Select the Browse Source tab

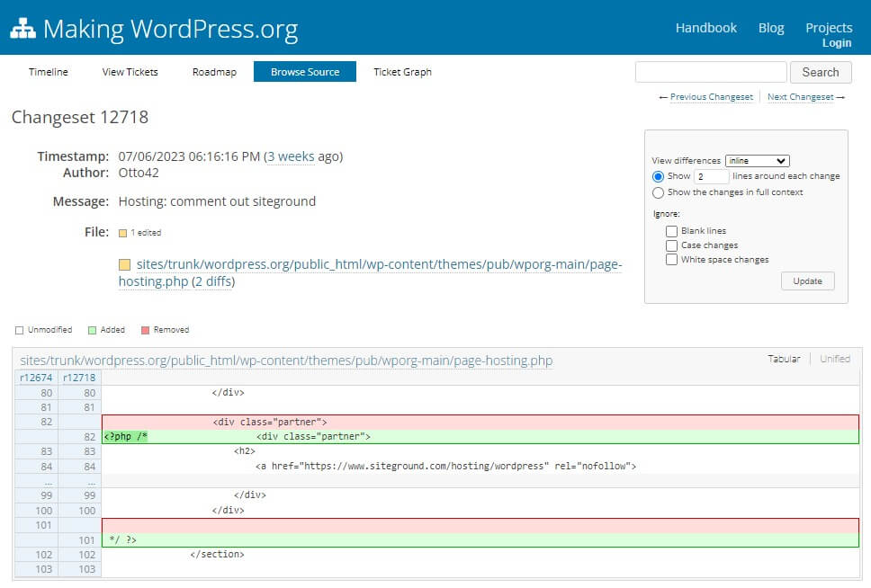tap(305, 72)
